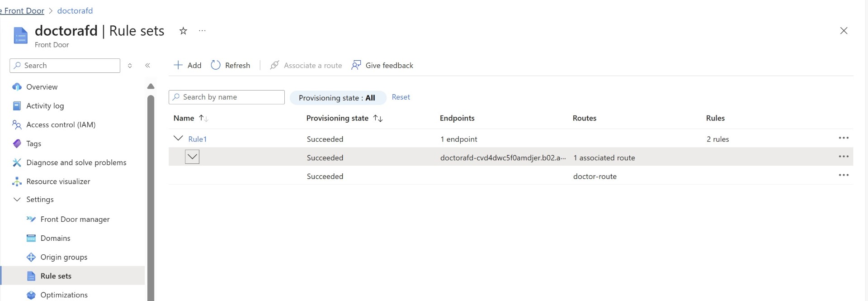This screenshot has width=868, height=301.
Task: Click the Activity log icon
Action: click(17, 106)
